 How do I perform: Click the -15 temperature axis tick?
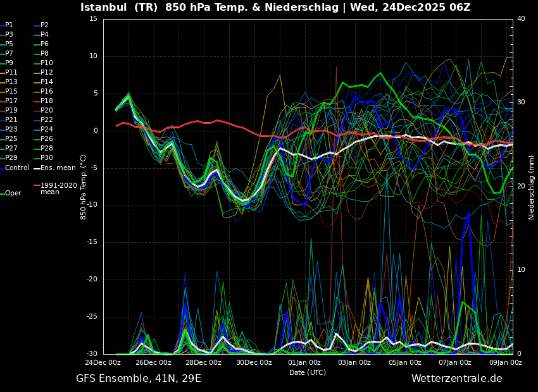pos(92,242)
